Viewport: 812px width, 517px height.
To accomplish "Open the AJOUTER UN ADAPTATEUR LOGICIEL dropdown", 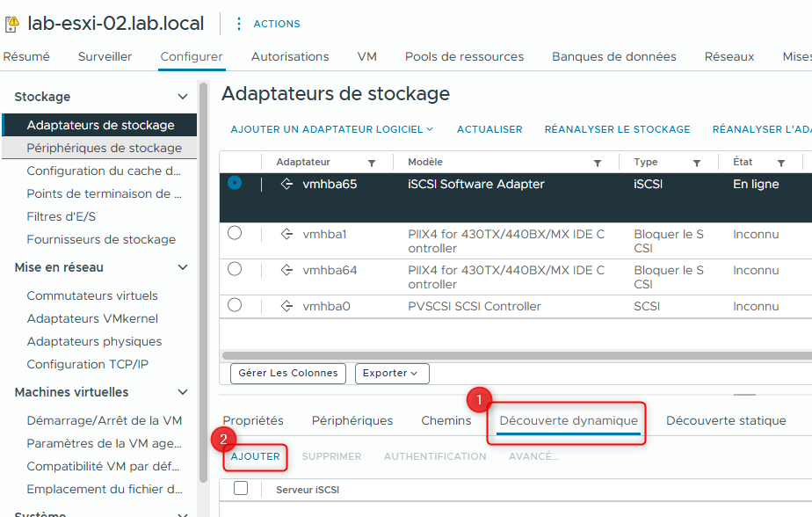I will pos(331,128).
